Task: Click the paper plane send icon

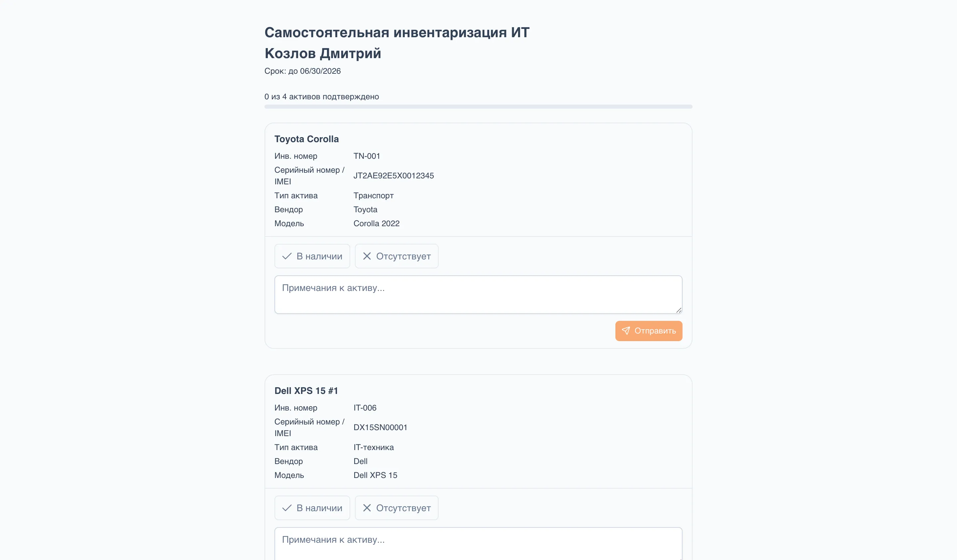Action: (x=625, y=331)
